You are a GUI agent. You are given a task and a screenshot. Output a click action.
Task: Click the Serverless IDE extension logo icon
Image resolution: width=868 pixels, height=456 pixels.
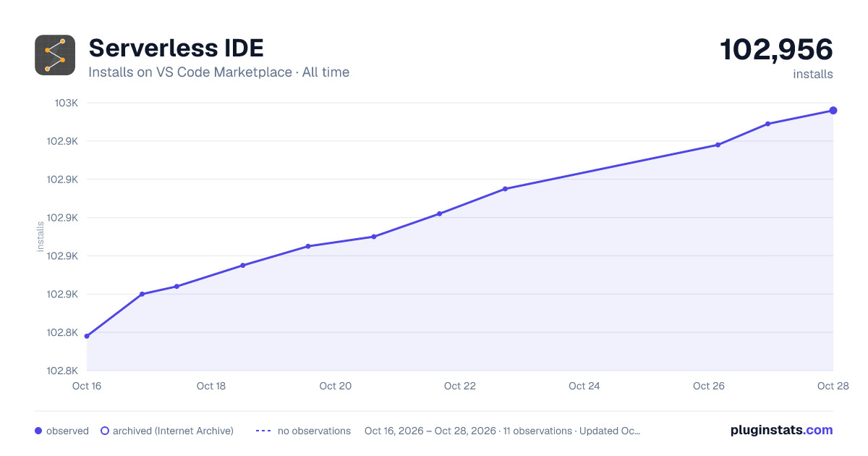55,55
